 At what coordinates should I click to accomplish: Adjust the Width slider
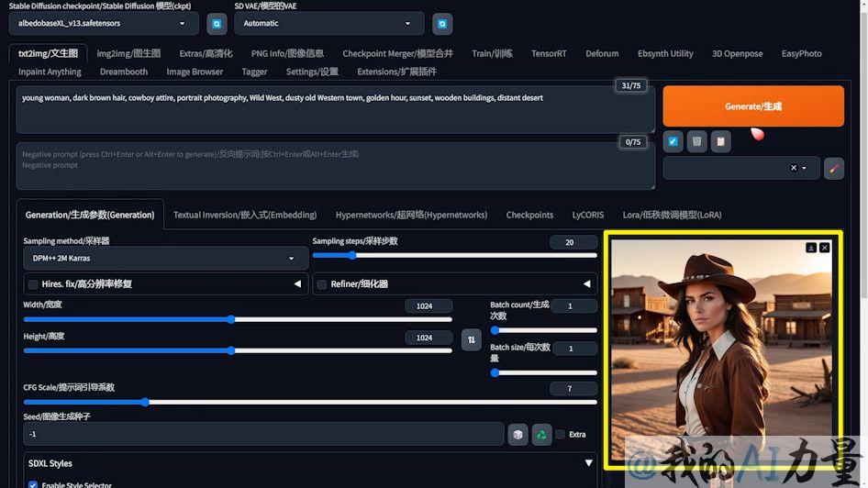click(x=238, y=319)
